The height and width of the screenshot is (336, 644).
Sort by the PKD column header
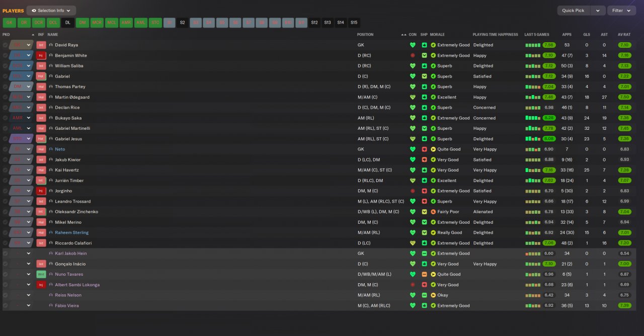point(6,35)
